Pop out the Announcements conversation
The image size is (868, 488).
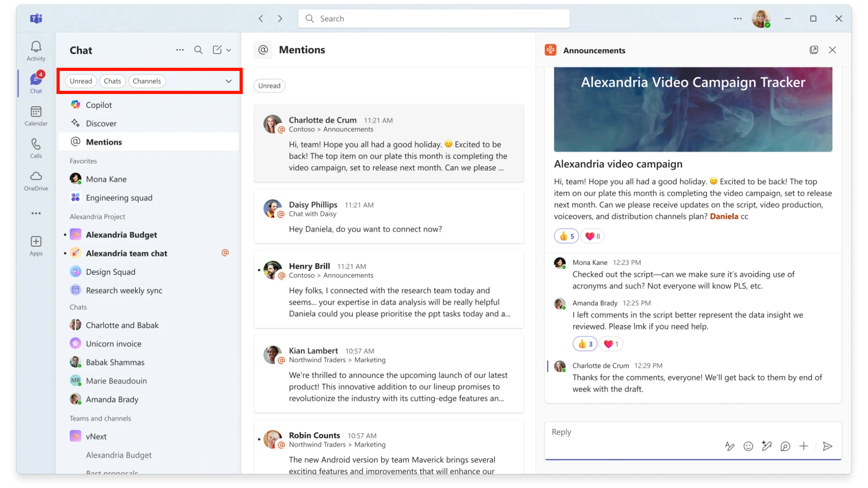coord(814,50)
